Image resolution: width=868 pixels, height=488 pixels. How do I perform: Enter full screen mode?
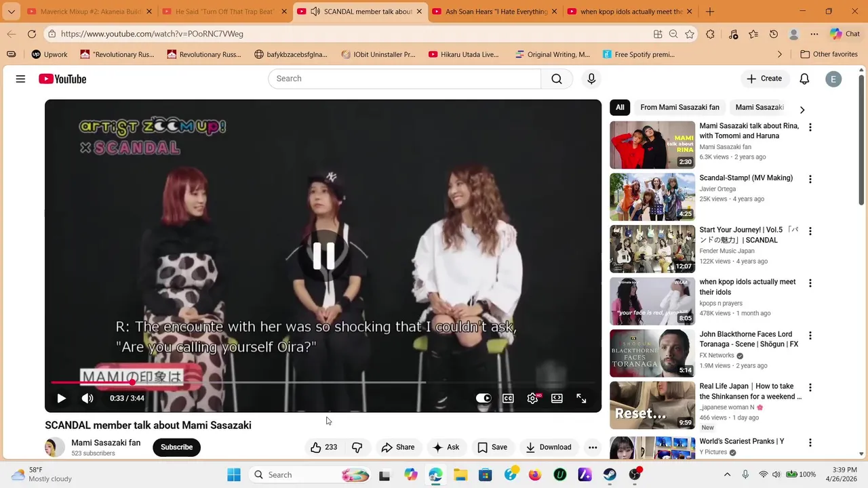[581, 399]
